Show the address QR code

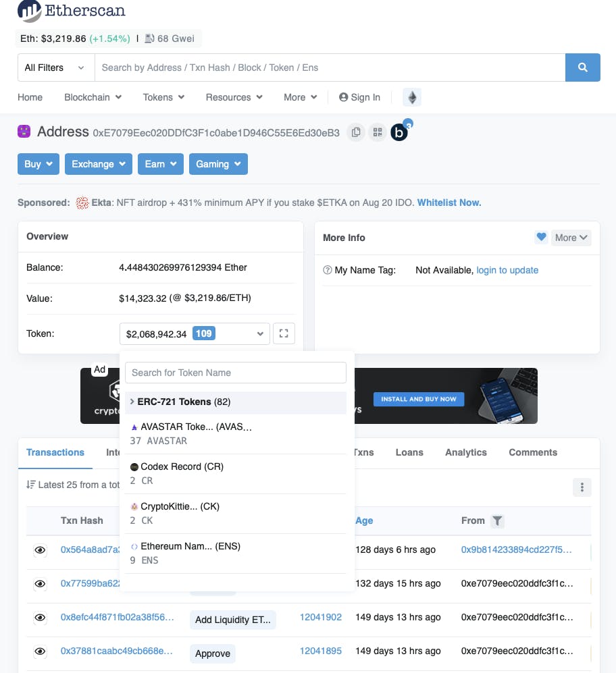point(378,132)
